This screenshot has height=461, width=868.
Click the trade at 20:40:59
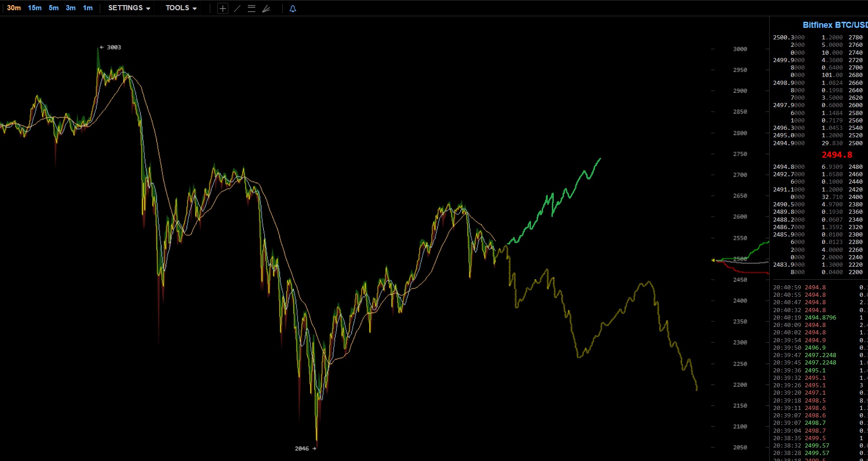(820, 288)
